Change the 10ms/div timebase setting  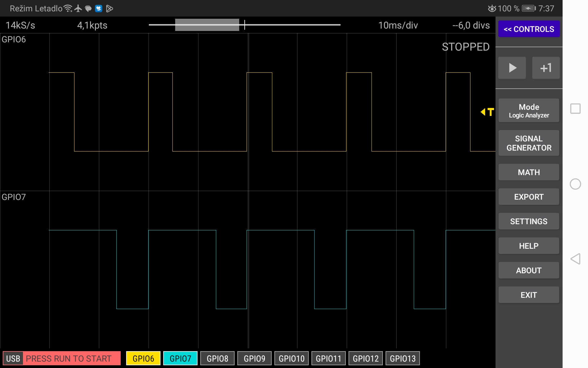click(x=398, y=25)
